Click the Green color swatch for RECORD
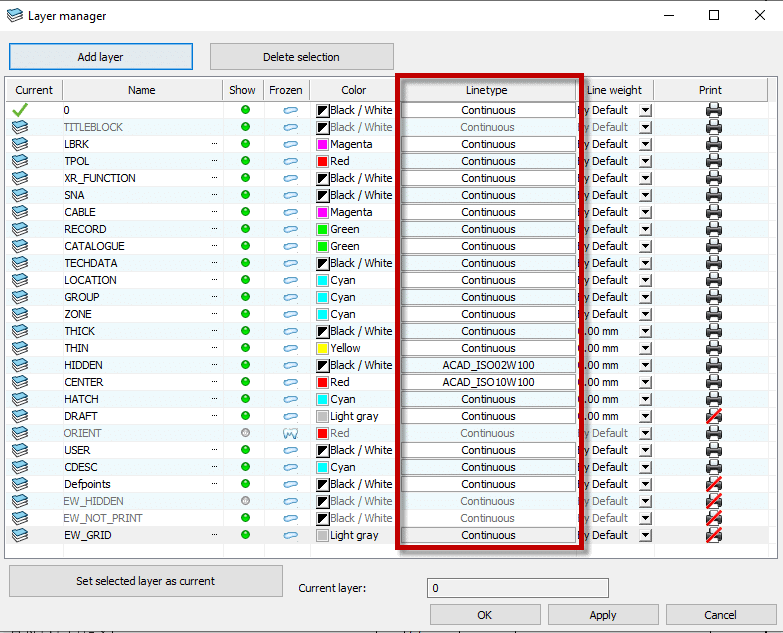Screen dimensions: 783x633 [323, 229]
